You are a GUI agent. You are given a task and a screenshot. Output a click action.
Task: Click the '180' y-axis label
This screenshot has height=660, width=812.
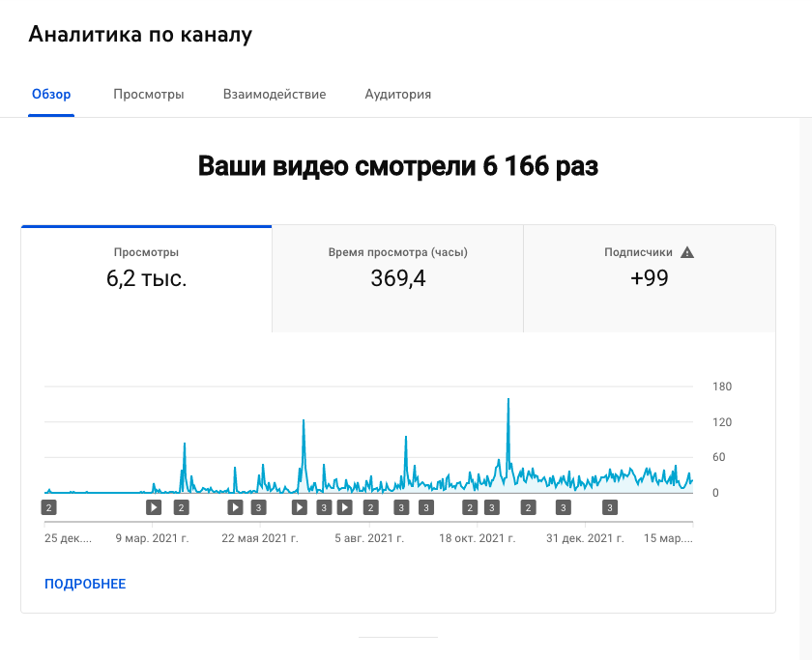coord(722,387)
